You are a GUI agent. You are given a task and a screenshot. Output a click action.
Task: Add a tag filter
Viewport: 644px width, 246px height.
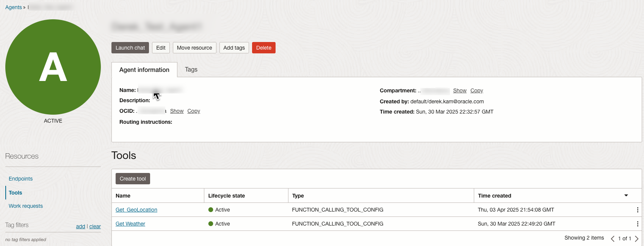(x=80, y=226)
